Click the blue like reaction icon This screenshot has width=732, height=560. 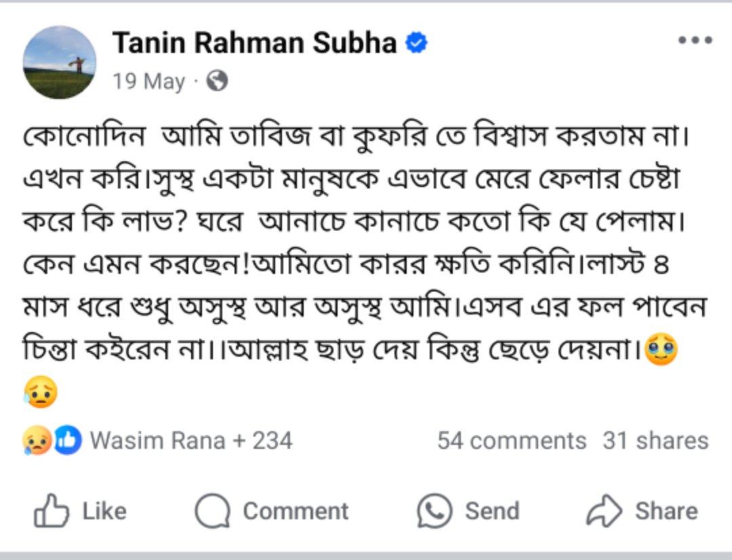click(68, 441)
